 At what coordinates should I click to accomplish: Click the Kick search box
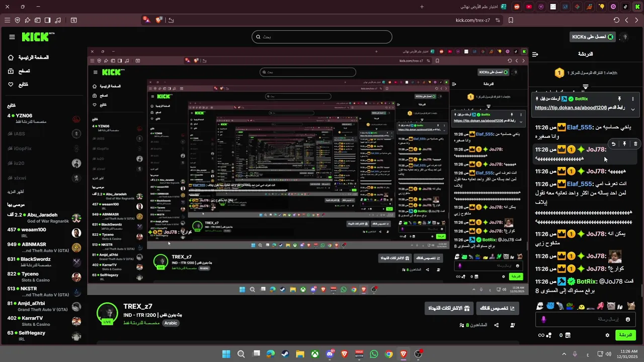(321, 37)
